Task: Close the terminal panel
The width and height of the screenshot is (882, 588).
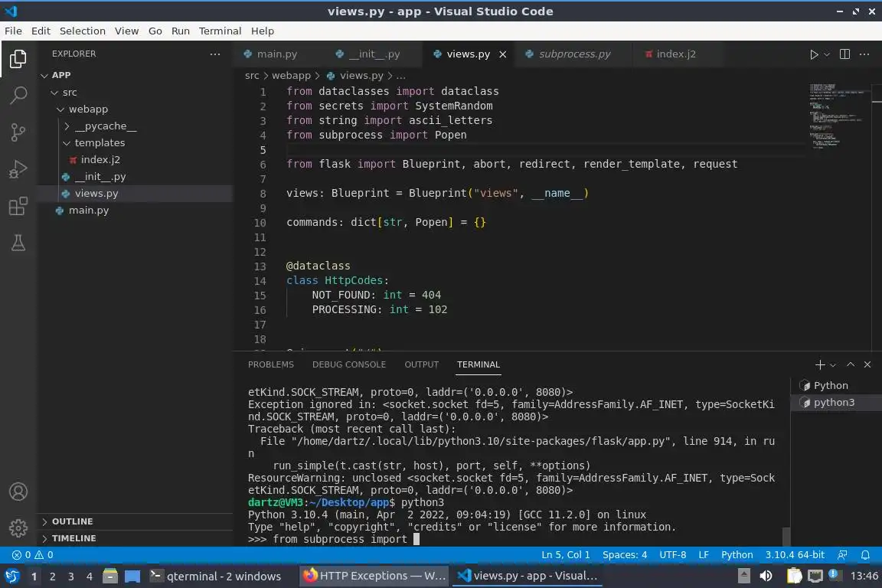Action: pyautogui.click(x=867, y=364)
